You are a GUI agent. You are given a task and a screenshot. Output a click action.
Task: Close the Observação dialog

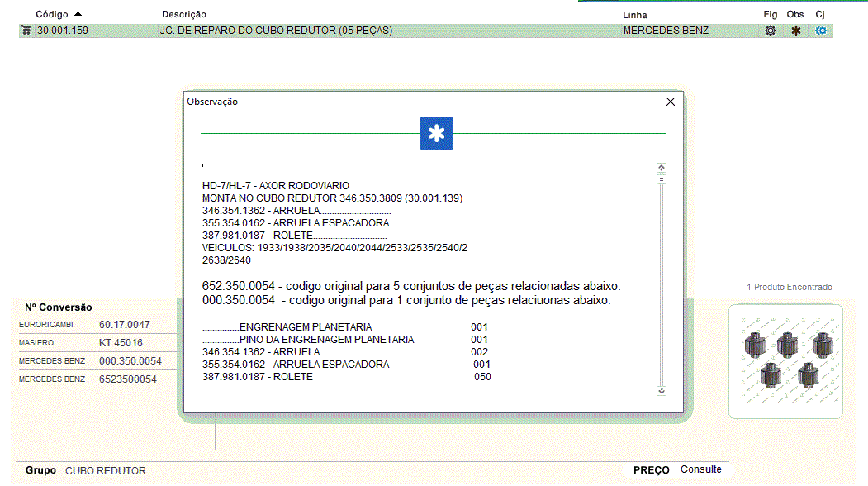[671, 102]
